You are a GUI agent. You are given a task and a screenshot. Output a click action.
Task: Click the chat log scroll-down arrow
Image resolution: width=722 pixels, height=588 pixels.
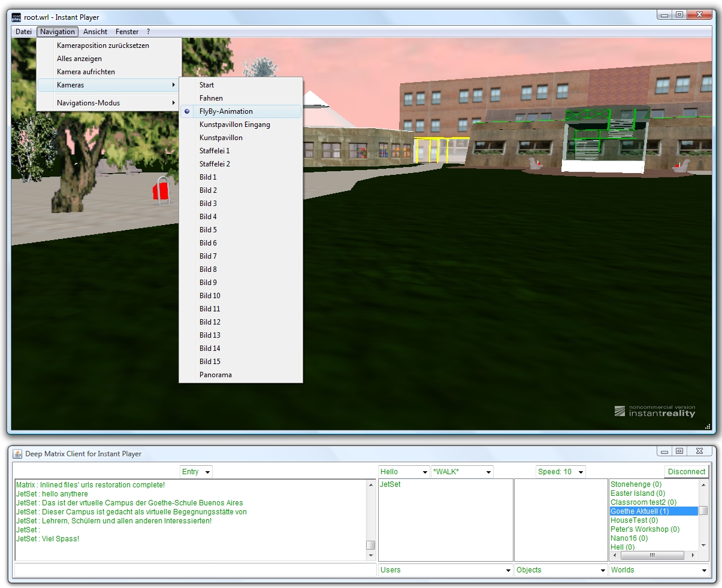(x=371, y=556)
